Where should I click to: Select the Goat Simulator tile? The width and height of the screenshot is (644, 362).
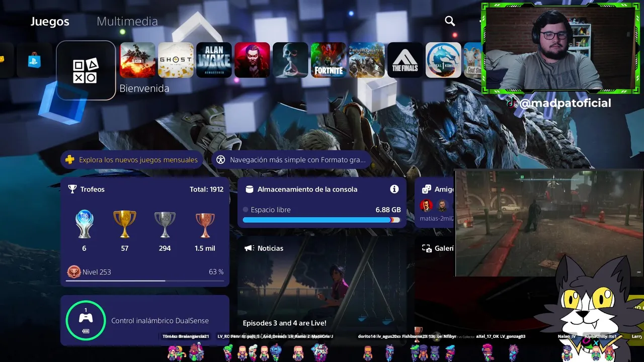pyautogui.click(x=473, y=60)
